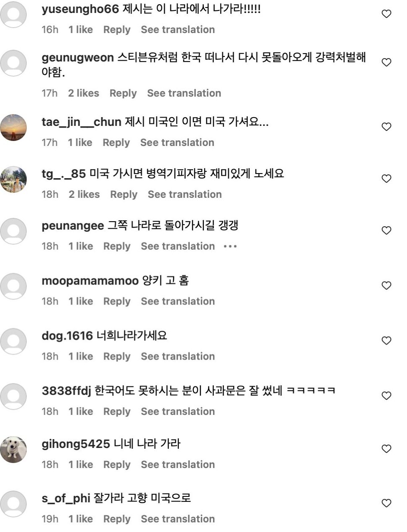
Task: Heart the comment by tg_._85
Action: pos(386,179)
